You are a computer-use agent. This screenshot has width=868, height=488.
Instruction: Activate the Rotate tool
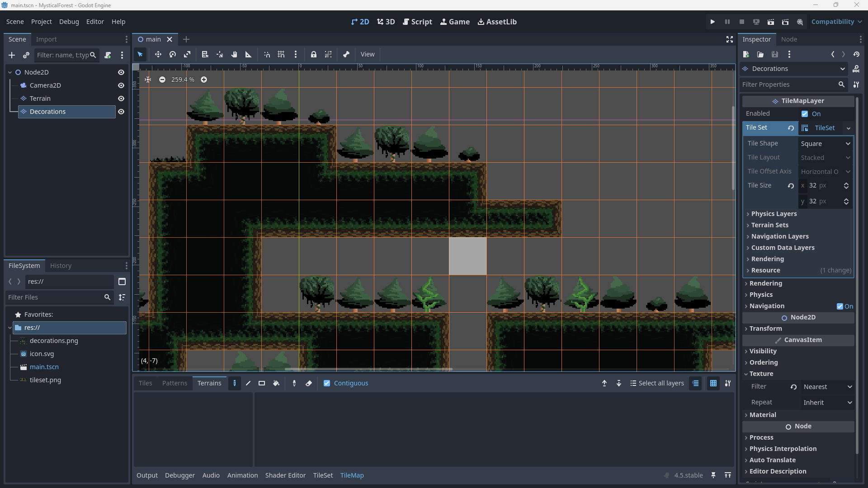tap(172, 54)
